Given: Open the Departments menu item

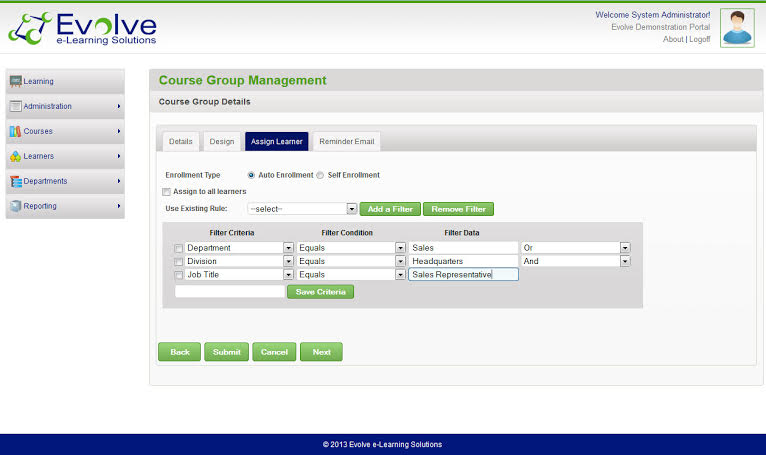Looking at the screenshot, I should tap(65, 181).
